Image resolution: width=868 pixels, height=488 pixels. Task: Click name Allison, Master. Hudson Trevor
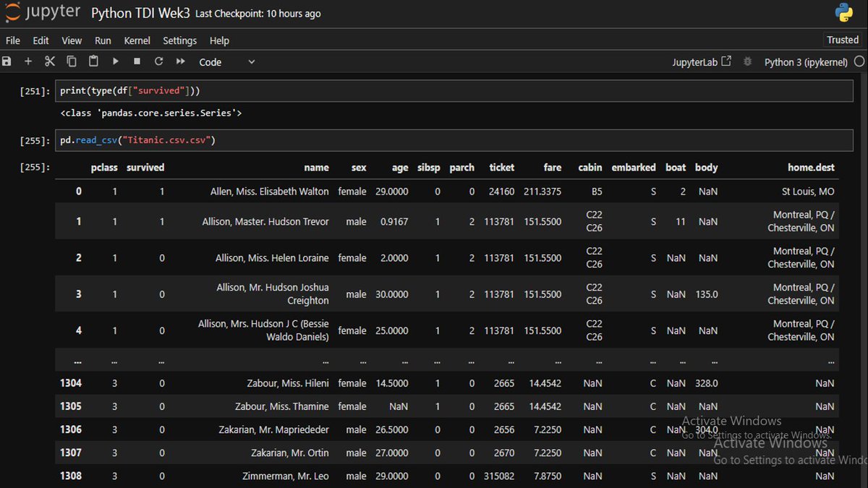(x=265, y=222)
